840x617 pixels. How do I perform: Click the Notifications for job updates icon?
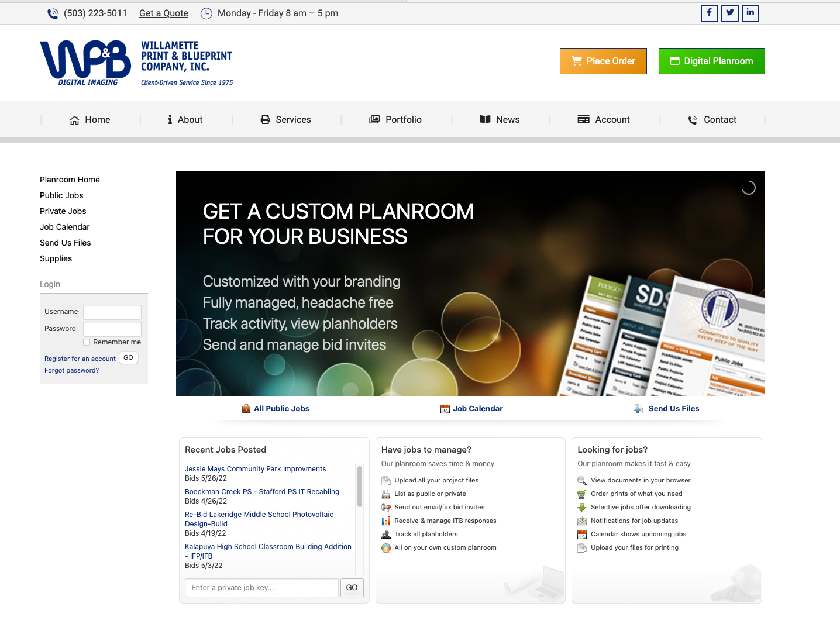click(582, 521)
